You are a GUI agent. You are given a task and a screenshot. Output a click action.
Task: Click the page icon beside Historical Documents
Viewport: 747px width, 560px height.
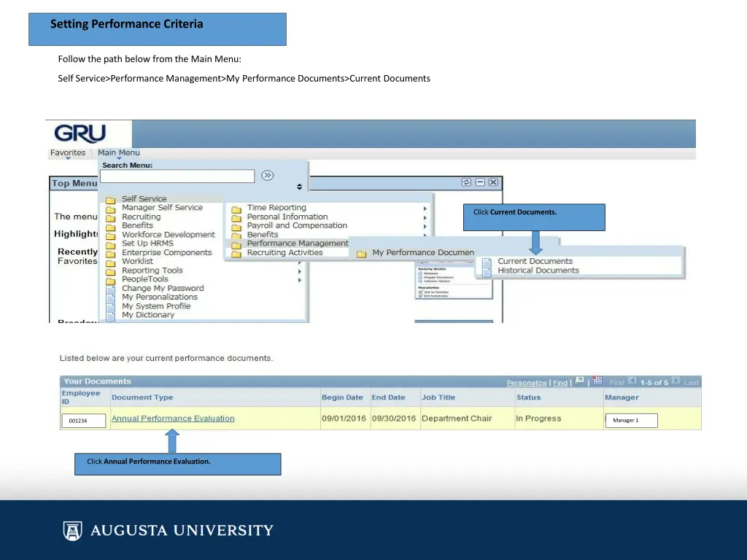tap(487, 271)
